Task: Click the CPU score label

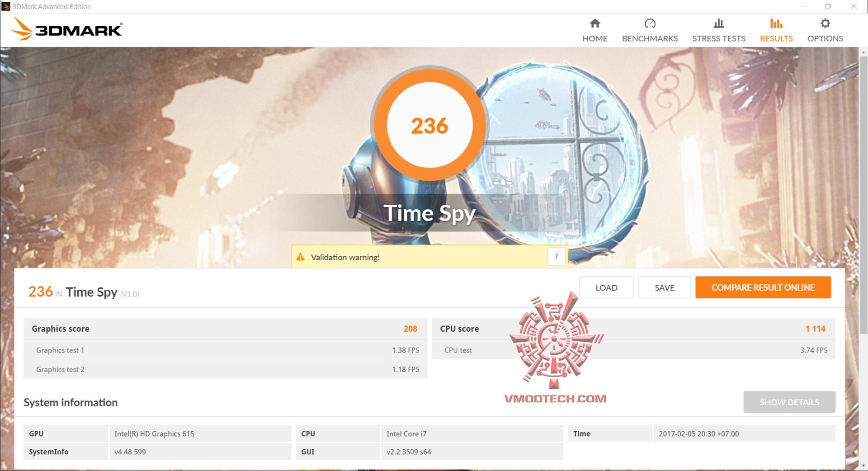Action: pyautogui.click(x=459, y=329)
